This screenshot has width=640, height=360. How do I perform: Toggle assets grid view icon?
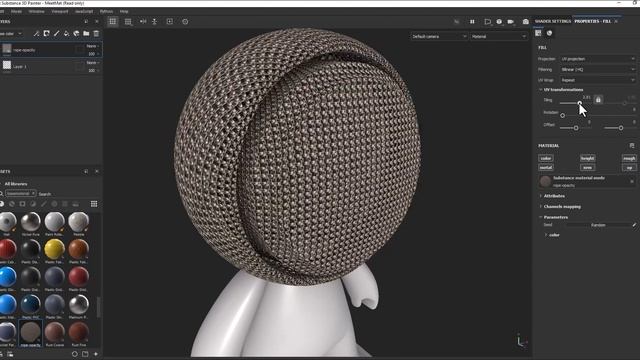click(94, 204)
